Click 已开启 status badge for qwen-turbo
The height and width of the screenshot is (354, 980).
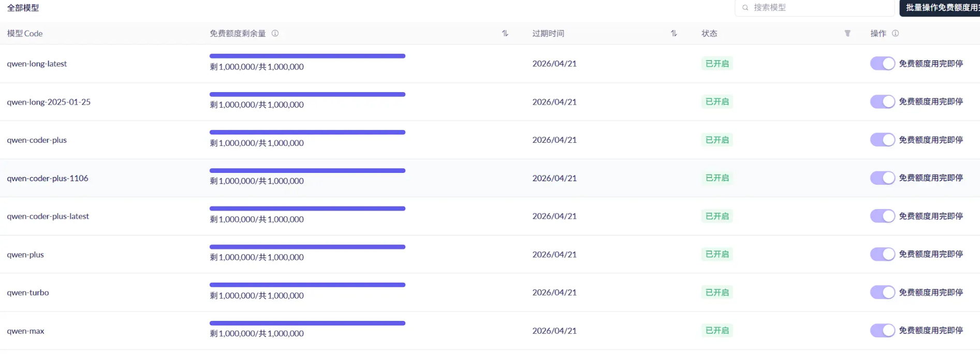[717, 292]
